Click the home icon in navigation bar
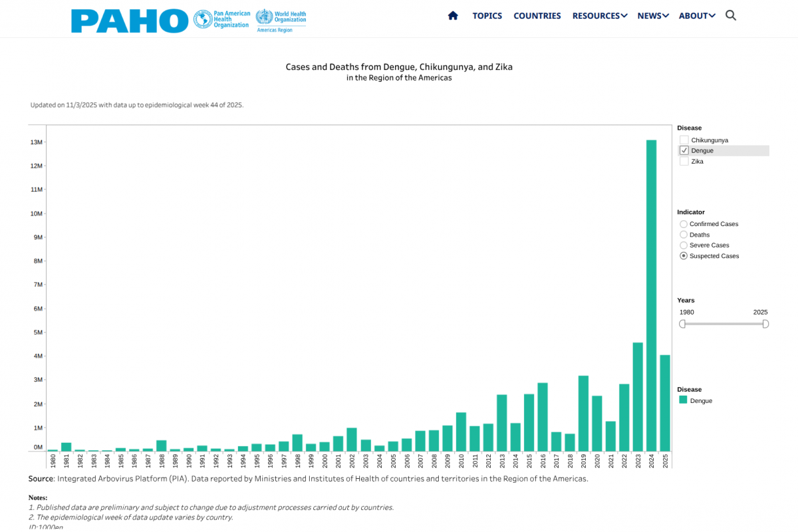Image resolution: width=798 pixels, height=532 pixels. (453, 16)
